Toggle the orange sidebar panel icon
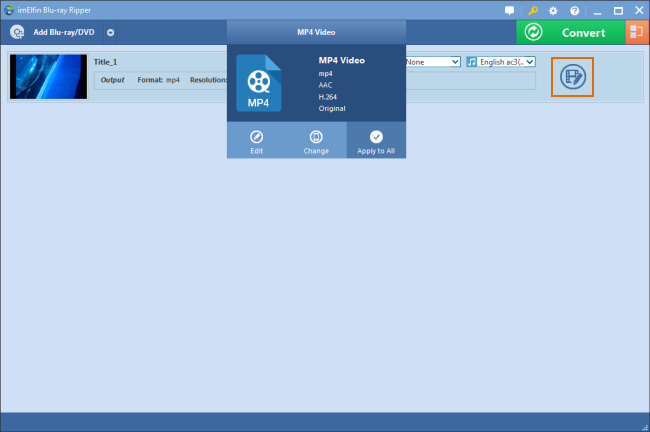 637,32
